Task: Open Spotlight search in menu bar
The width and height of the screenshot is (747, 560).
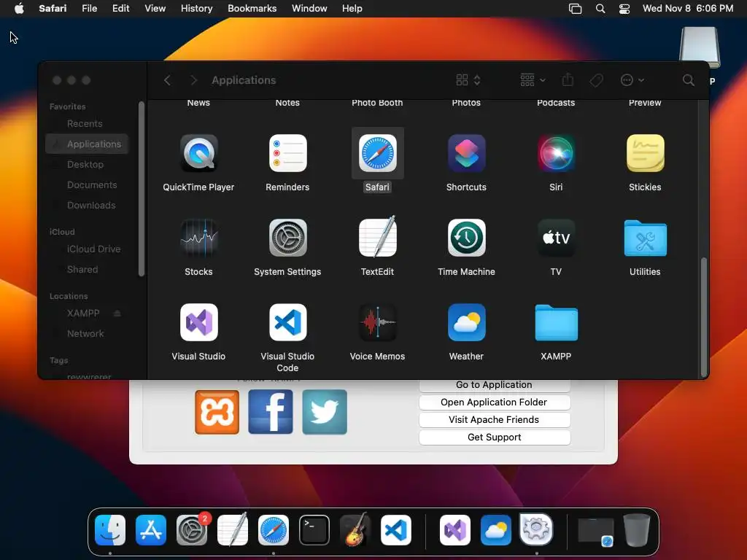Action: (x=600, y=8)
